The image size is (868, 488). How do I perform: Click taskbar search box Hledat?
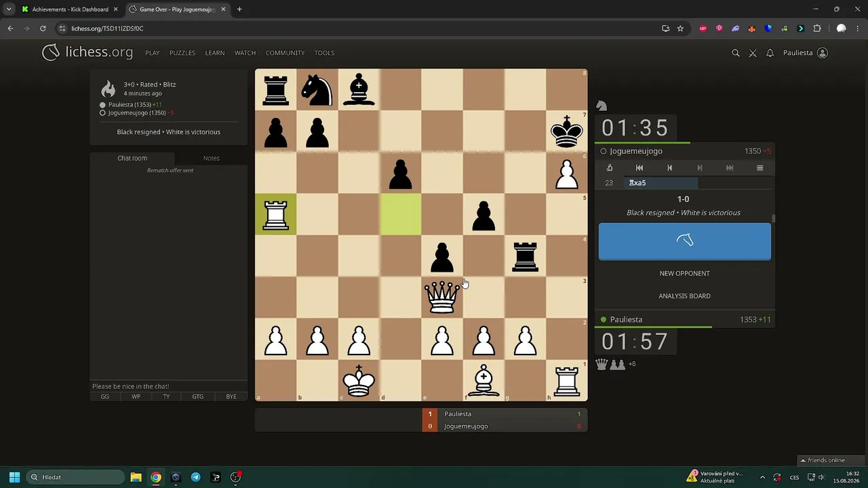click(x=75, y=477)
